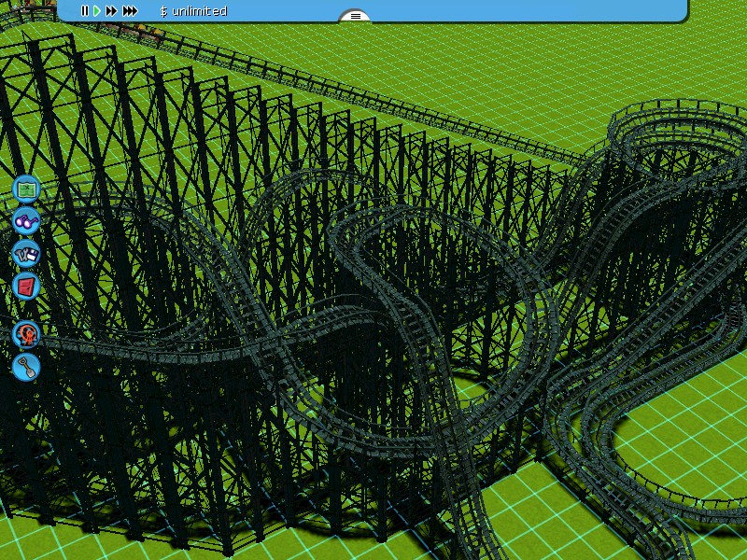The height and width of the screenshot is (560, 747).
Task: Set game speed to fast forward
Action: tap(111, 11)
